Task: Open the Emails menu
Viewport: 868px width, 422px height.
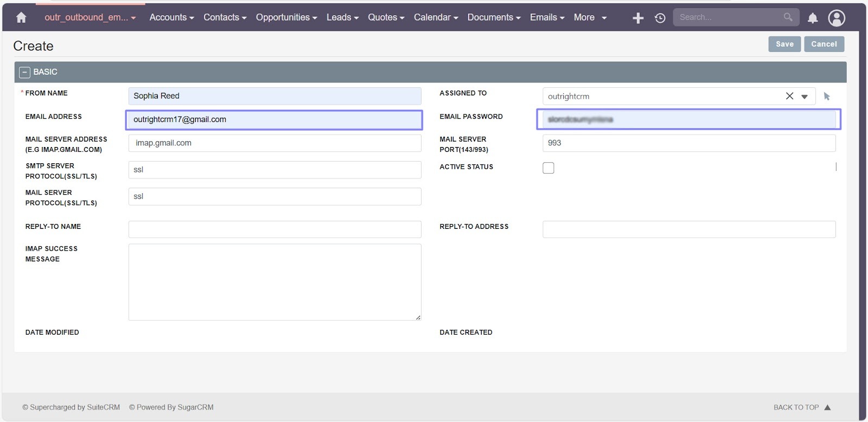Action: [x=547, y=17]
